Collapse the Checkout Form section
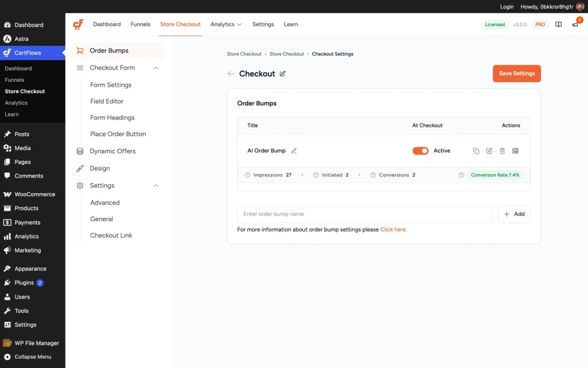The image size is (588, 368). 156,68
